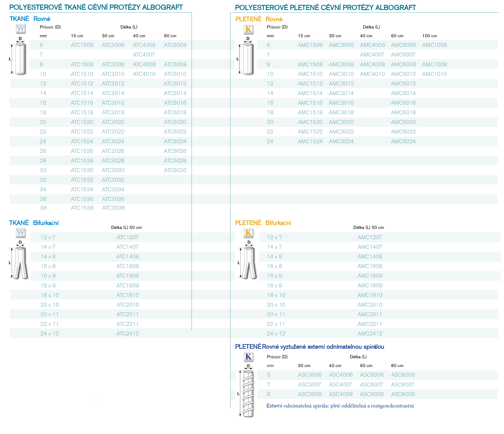Click product code AMC1809

(x=370, y=285)
